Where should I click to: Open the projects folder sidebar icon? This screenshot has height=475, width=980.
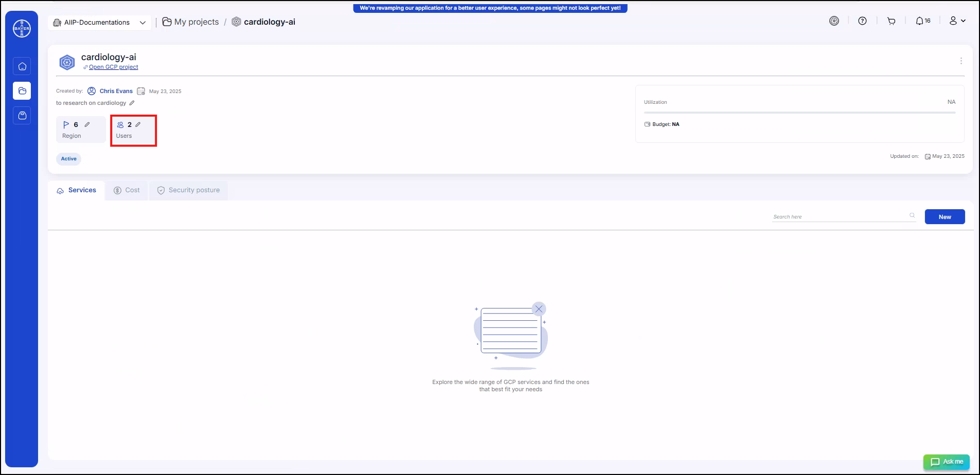click(x=22, y=91)
